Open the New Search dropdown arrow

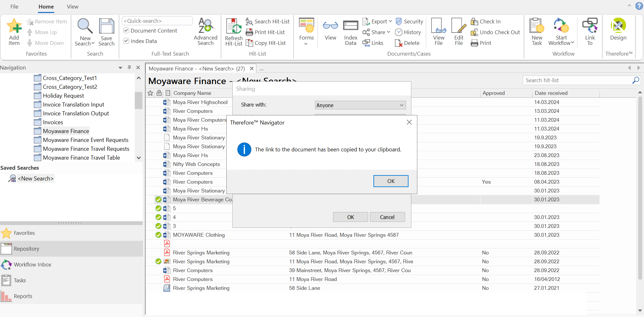click(x=93, y=43)
